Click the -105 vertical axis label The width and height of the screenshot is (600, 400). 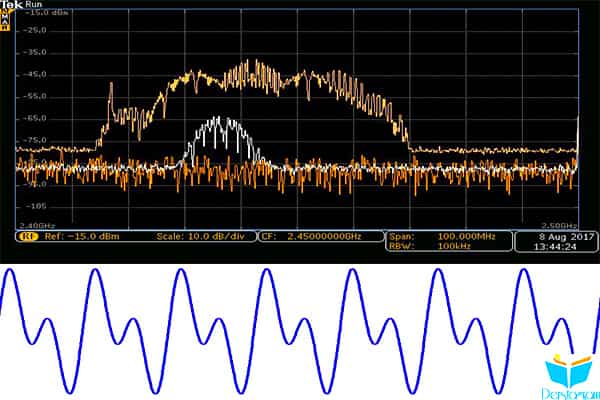point(35,206)
